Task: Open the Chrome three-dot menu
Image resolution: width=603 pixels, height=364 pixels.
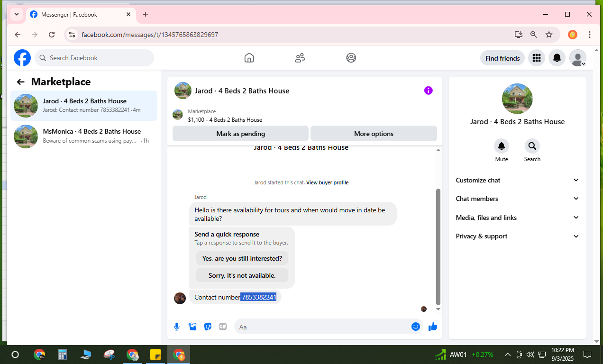Action: point(590,35)
